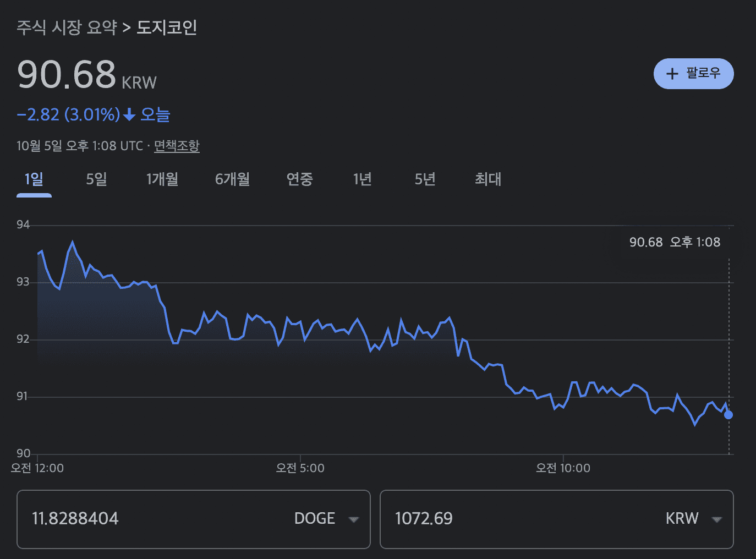The width and height of the screenshot is (756, 559).
Task: Open the DOGE currency dropdown
Action: pyautogui.click(x=327, y=519)
